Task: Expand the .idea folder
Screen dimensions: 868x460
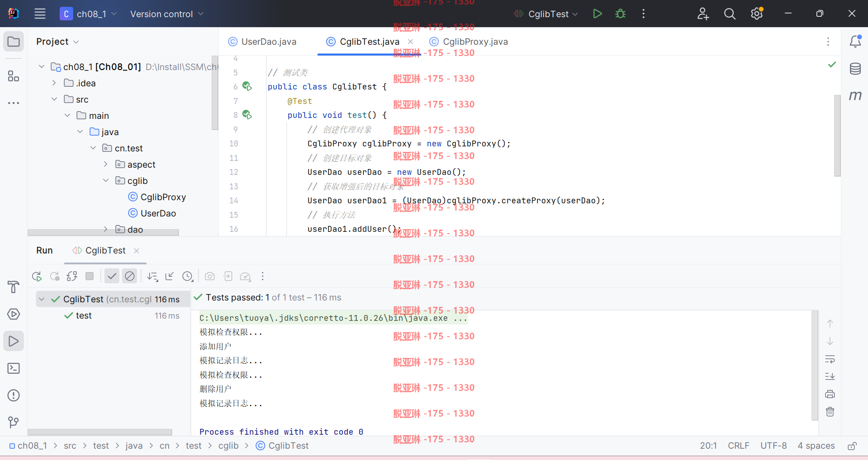Action: pyautogui.click(x=54, y=83)
